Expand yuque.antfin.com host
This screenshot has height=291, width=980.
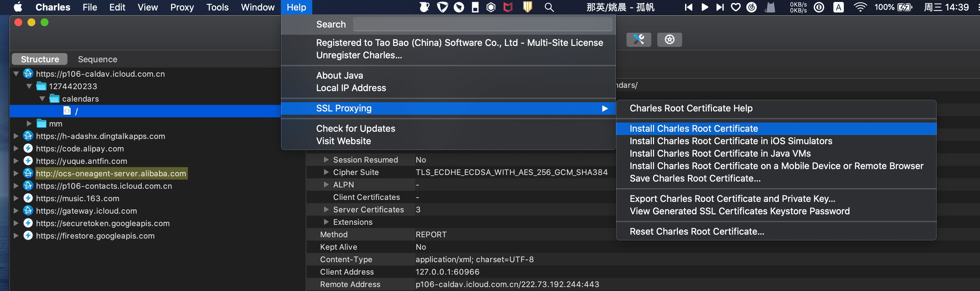[x=16, y=161]
